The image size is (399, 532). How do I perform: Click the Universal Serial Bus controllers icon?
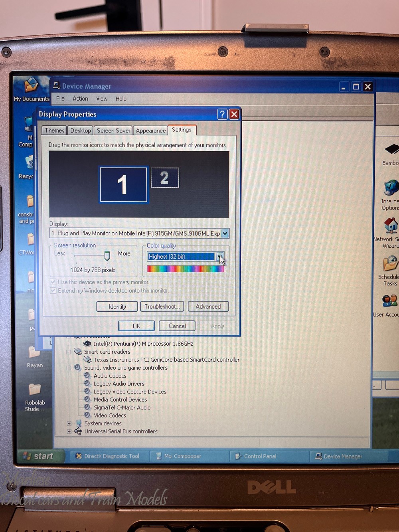coord(78,431)
